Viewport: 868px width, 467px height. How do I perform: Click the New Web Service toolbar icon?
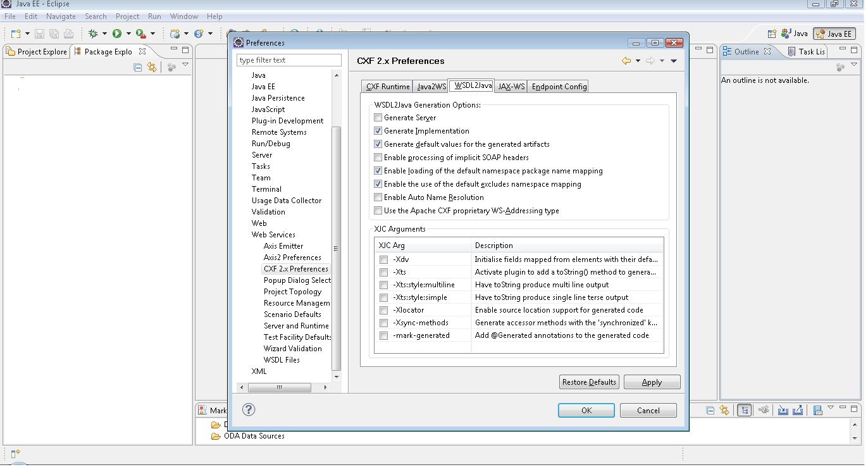pyautogui.click(x=199, y=34)
